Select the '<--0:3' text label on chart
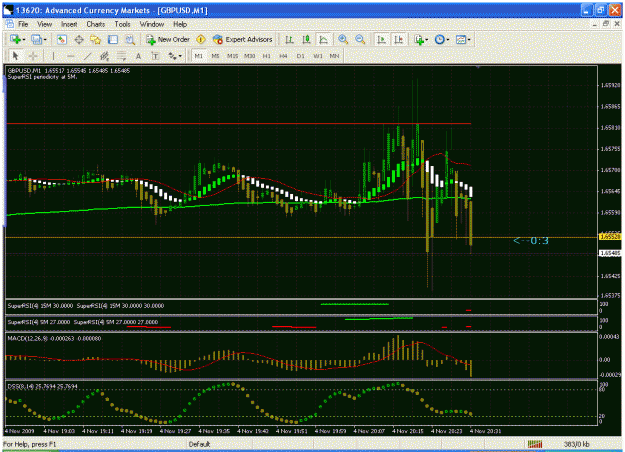This screenshot has height=452, width=625. (531, 240)
